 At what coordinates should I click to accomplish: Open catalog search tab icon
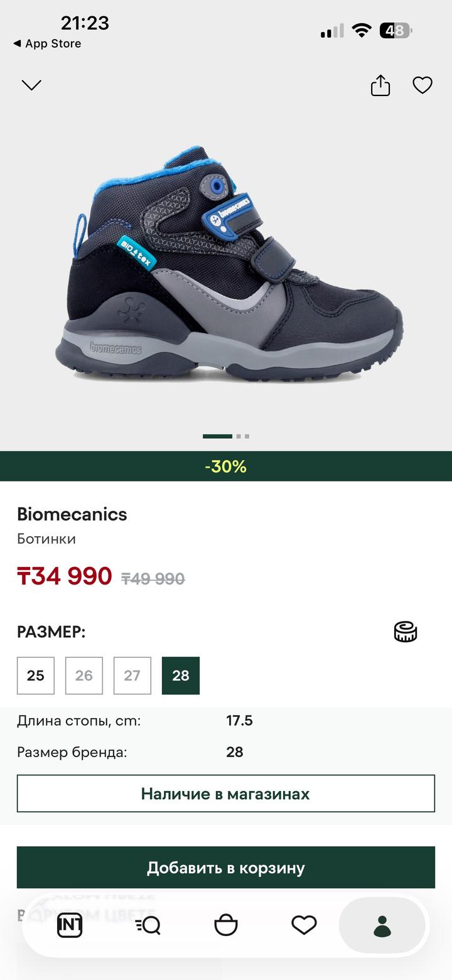pyautogui.click(x=148, y=925)
